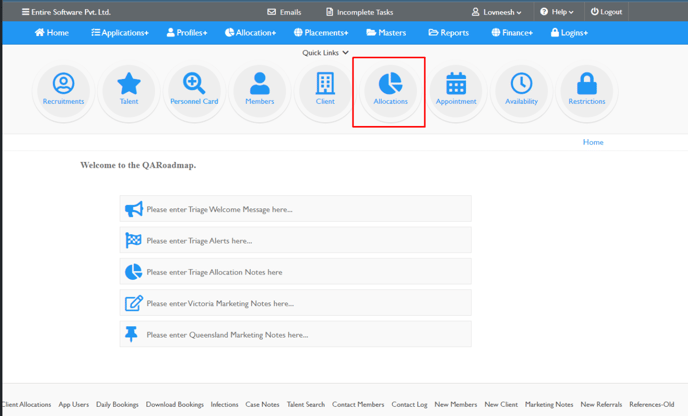The height and width of the screenshot is (416, 688).
Task: Click the user icon next to Lovneesh
Action: coord(475,12)
